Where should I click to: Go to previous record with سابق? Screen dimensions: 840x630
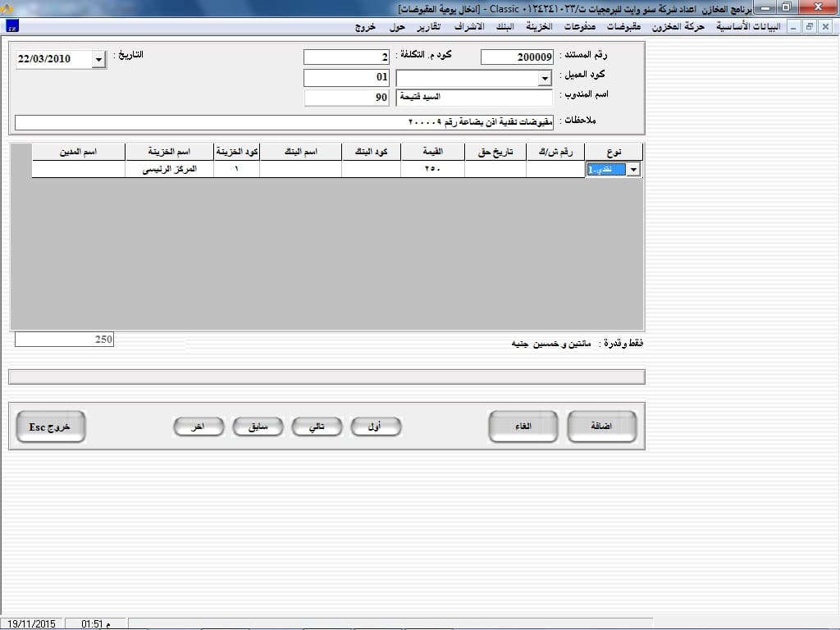coord(258,427)
